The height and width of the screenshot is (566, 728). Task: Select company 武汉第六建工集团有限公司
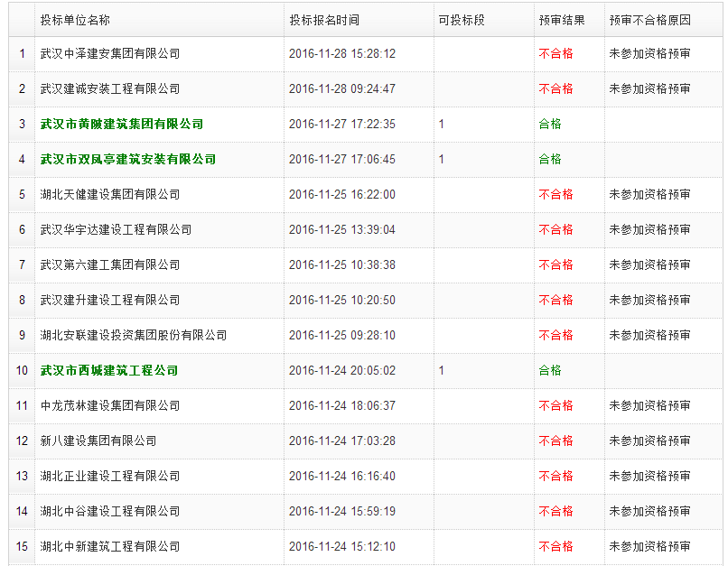110,264
